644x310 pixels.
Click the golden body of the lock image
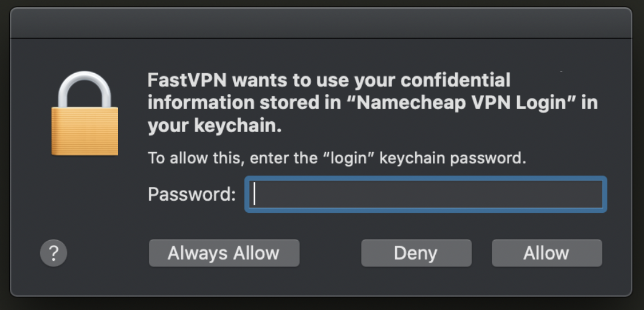(x=85, y=132)
